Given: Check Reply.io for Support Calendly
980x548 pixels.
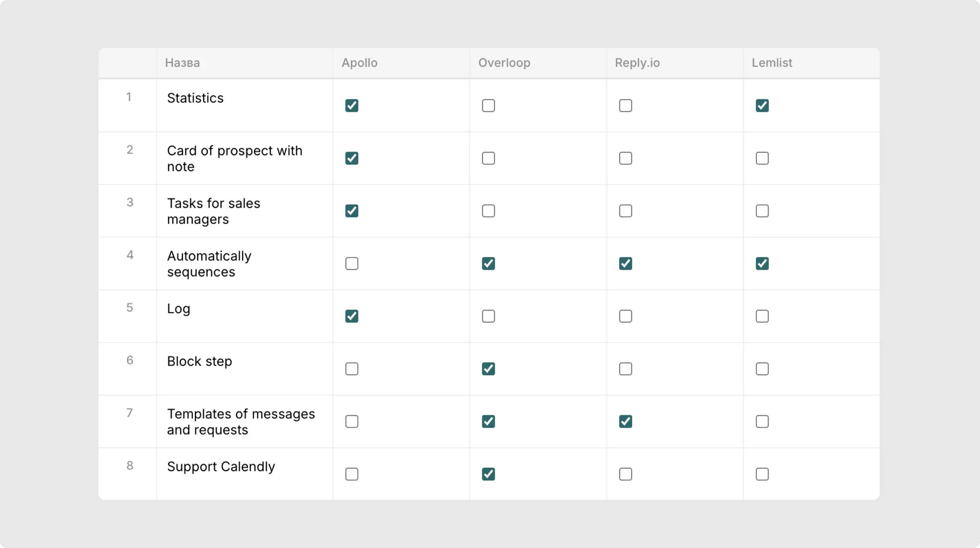Looking at the screenshot, I should tap(625, 474).
